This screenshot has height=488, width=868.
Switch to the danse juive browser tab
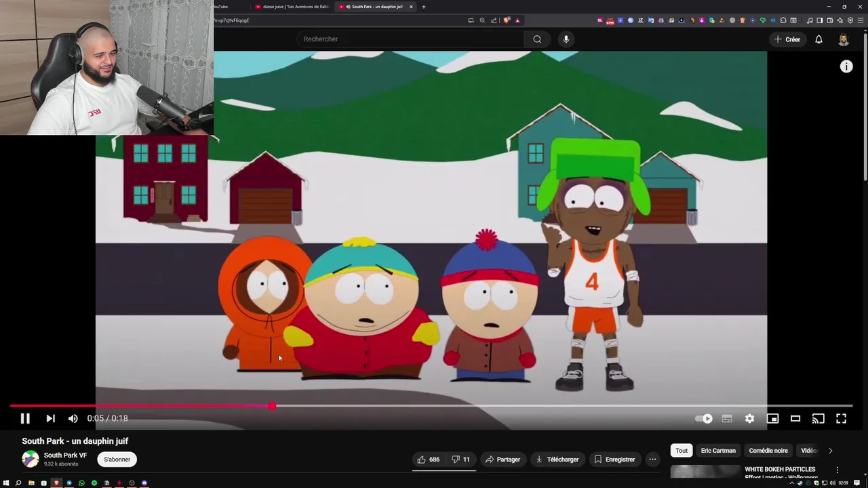(x=292, y=7)
